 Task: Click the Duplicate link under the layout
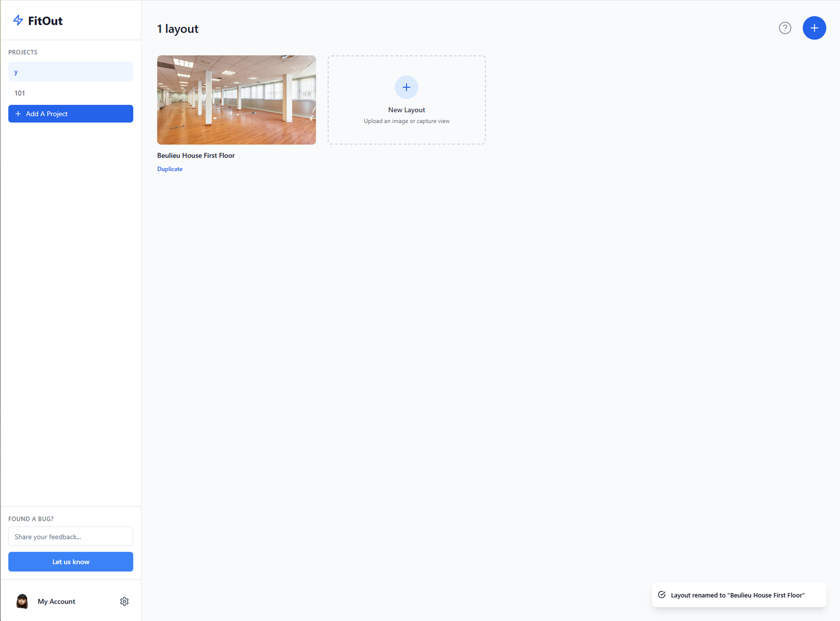[170, 169]
